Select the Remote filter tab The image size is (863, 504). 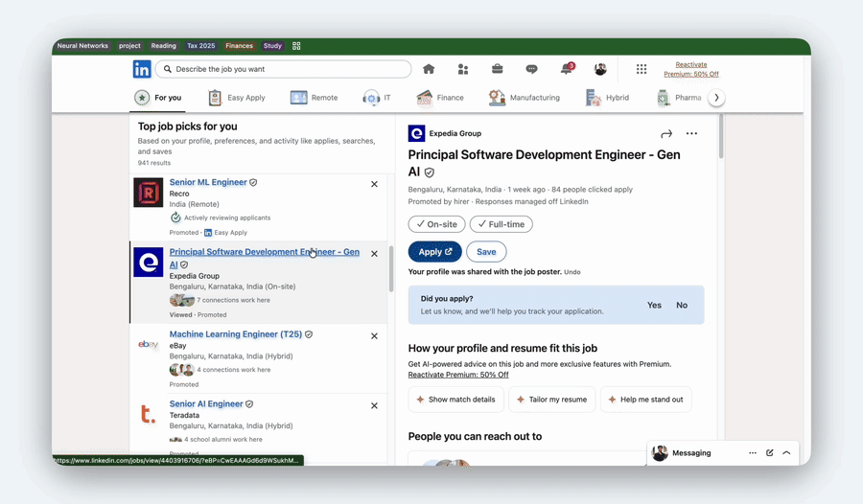pos(314,98)
